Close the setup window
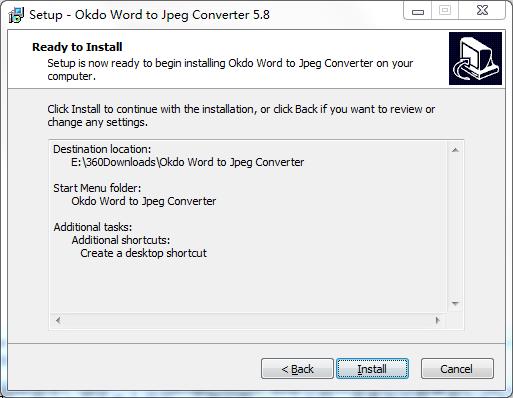The image size is (513, 398). 482,11
